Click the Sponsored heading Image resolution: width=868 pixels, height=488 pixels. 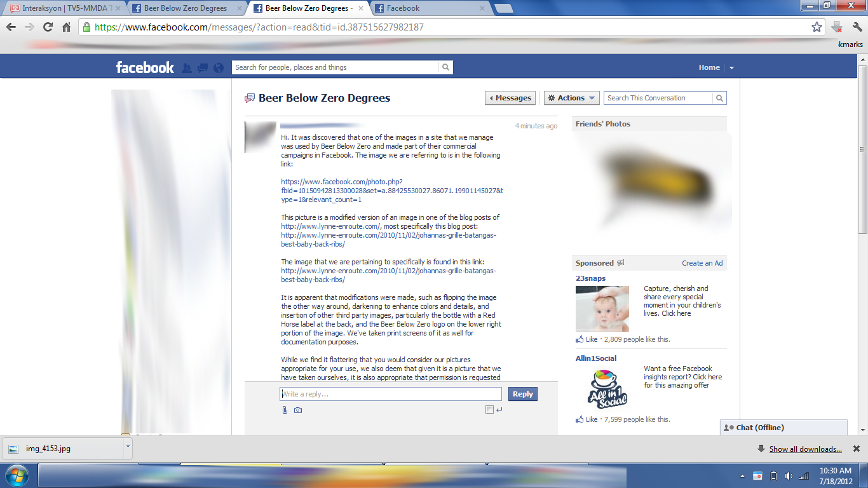[595, 263]
